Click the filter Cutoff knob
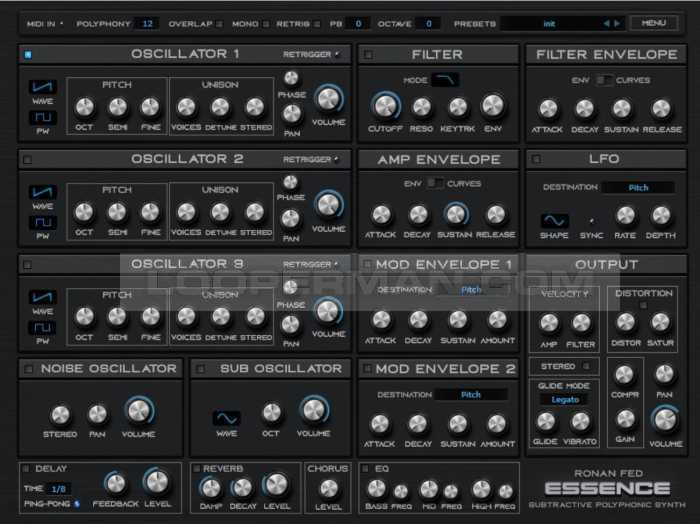 tap(383, 105)
